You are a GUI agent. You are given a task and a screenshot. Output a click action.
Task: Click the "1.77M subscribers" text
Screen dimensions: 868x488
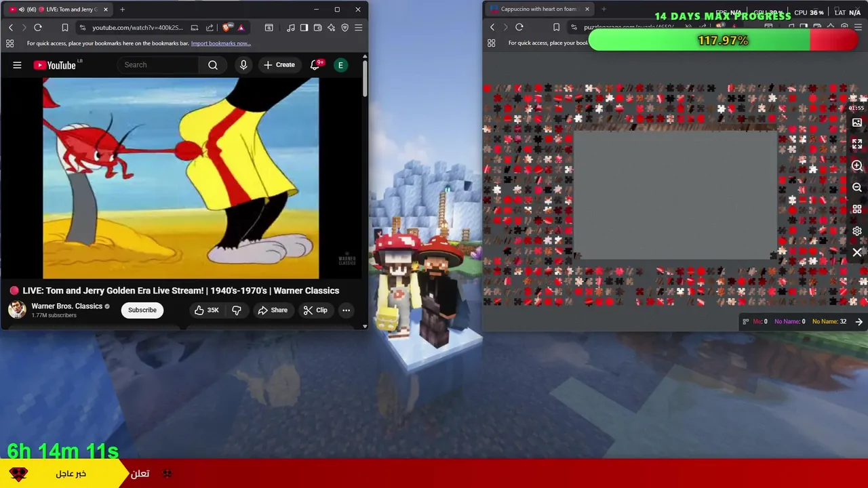click(54, 316)
